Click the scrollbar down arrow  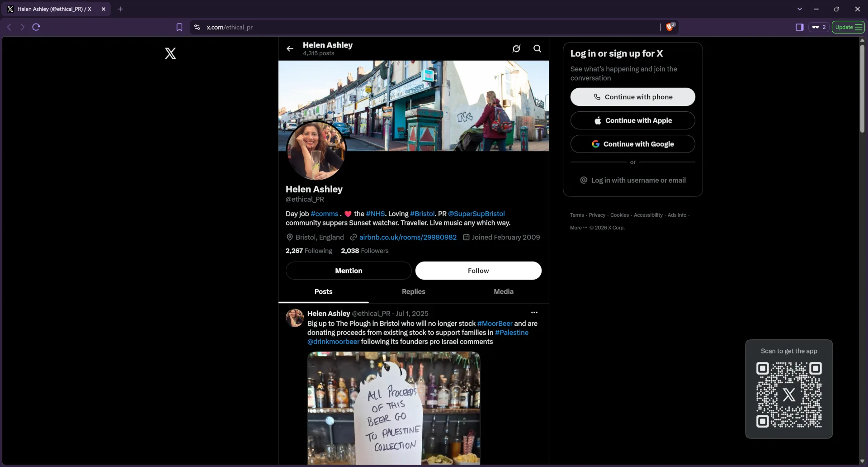862,461
